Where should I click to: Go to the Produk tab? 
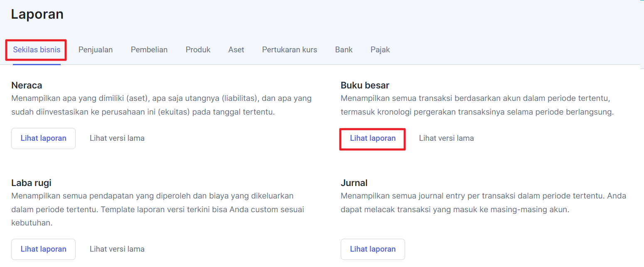coord(198,50)
